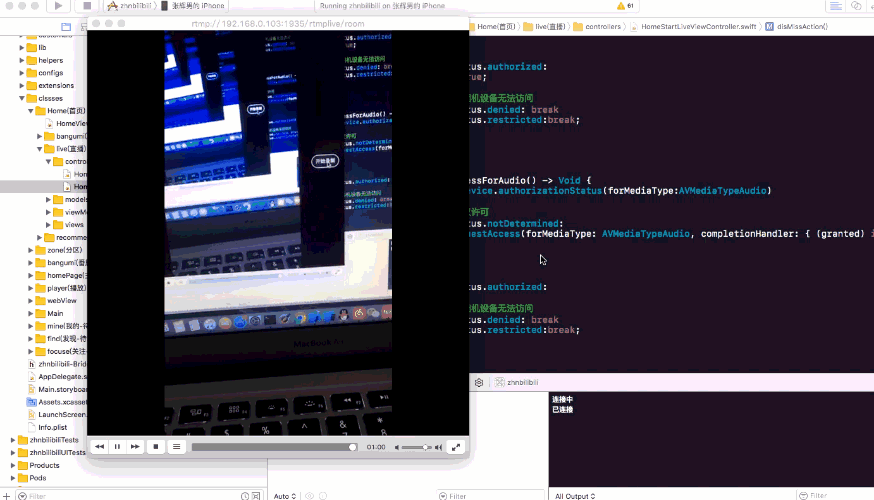Expand the configs folder
This screenshot has height=500, width=874.
point(22,72)
